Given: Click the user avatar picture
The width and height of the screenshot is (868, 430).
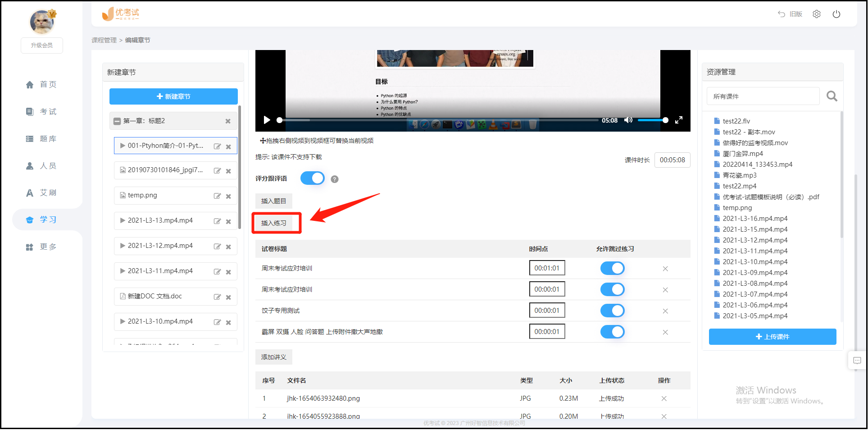Looking at the screenshot, I should pos(42,21).
